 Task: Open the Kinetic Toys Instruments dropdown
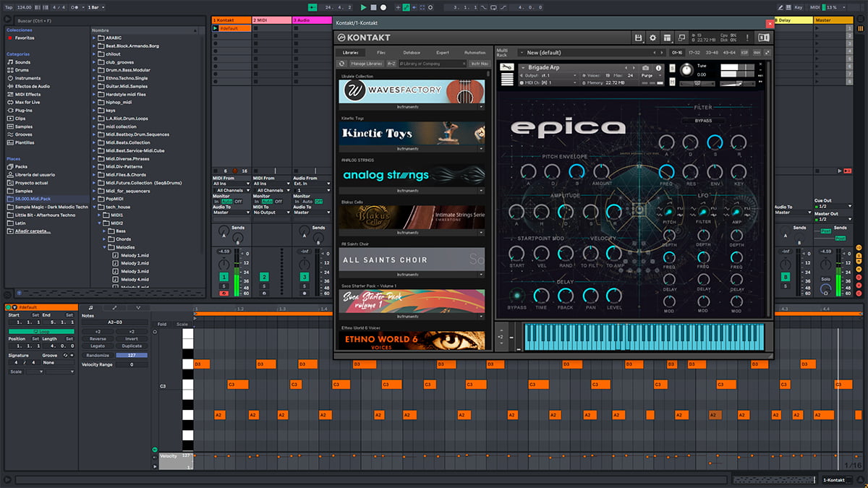[412, 149]
